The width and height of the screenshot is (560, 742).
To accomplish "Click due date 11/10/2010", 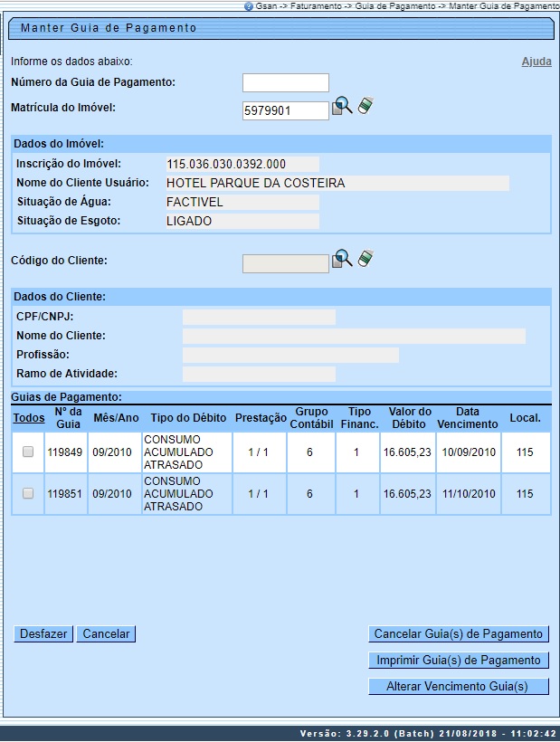I will point(469,494).
